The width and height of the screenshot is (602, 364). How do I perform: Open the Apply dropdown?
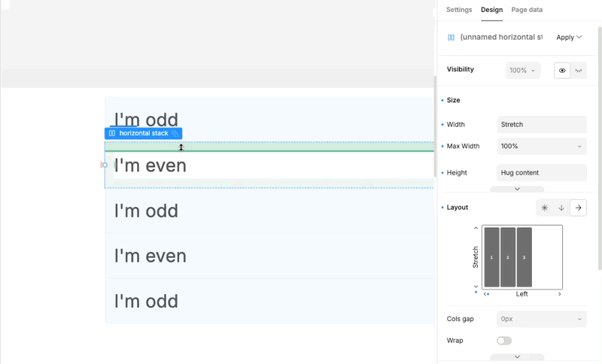click(569, 37)
